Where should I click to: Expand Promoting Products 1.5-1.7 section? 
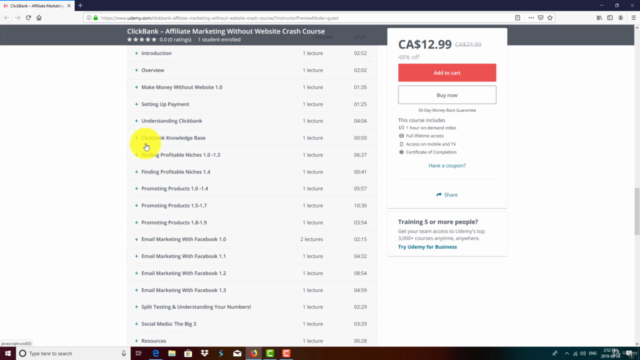[x=136, y=206]
